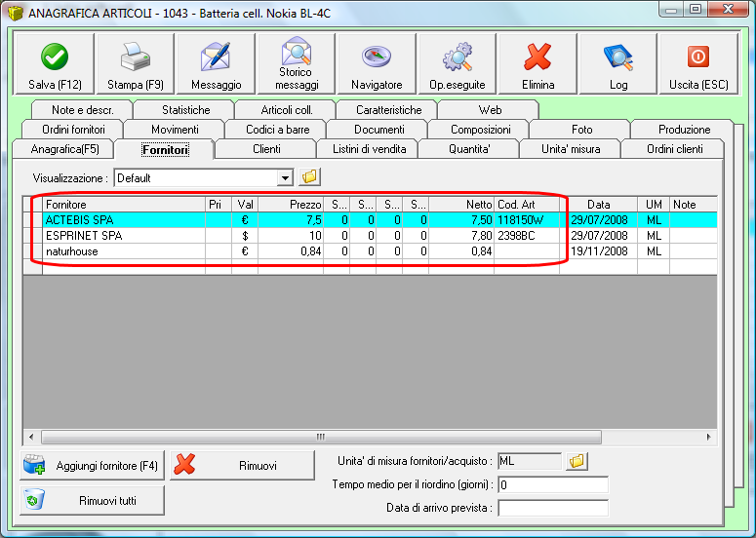
Task: Click the Rimuovi tutti button
Action: point(92,500)
